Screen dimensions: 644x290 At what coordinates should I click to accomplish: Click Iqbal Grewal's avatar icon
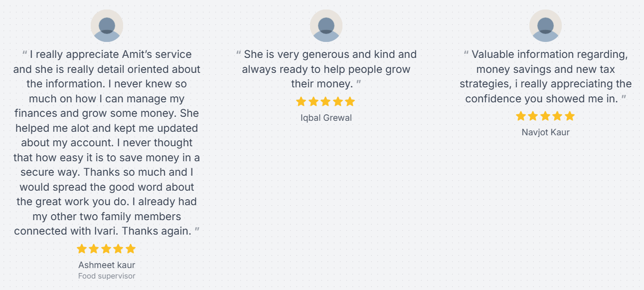326,26
